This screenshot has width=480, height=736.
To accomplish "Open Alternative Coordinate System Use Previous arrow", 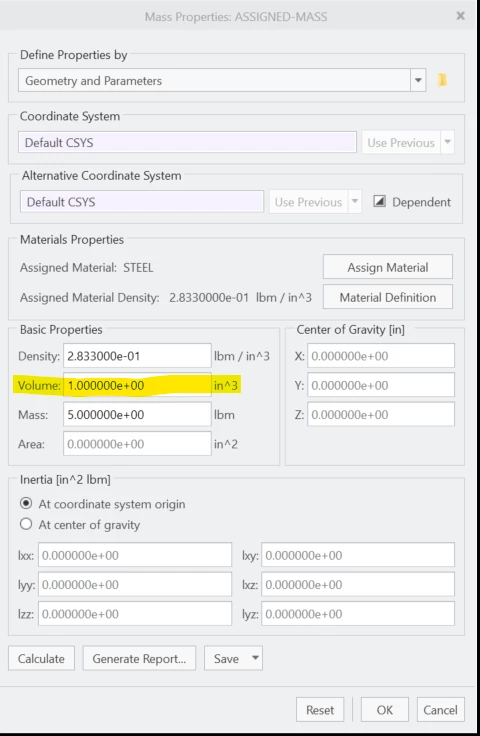I will pos(355,201).
